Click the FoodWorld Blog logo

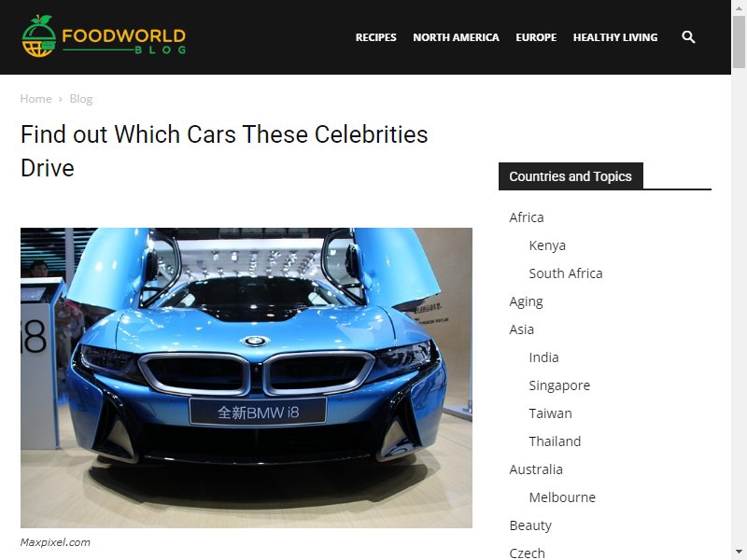[104, 36]
